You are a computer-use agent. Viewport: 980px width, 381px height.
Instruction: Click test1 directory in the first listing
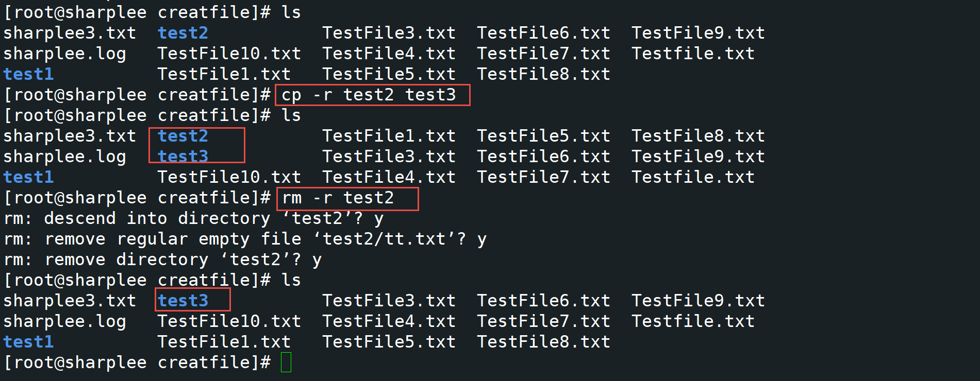pyautogui.click(x=28, y=74)
